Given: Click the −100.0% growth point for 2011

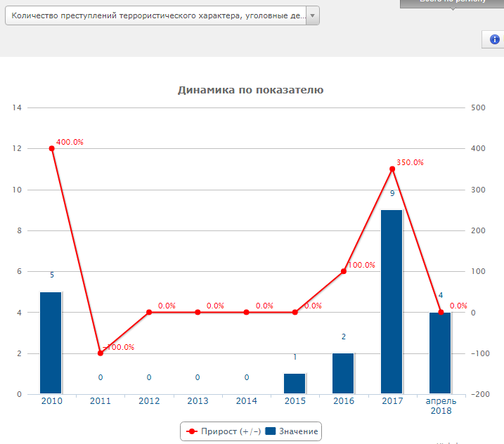Looking at the screenshot, I should [x=100, y=353].
